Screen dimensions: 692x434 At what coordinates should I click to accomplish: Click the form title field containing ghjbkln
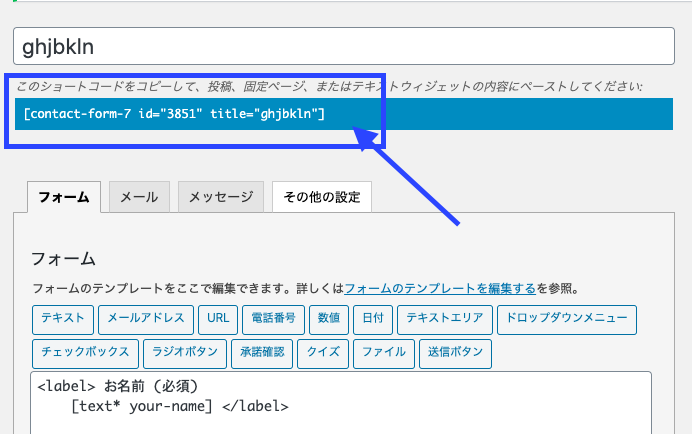tap(344, 46)
